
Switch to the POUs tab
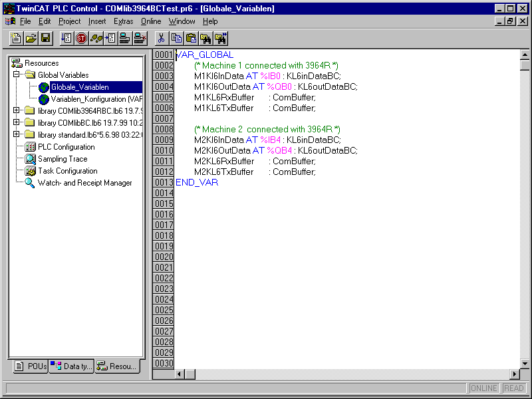pos(31,366)
